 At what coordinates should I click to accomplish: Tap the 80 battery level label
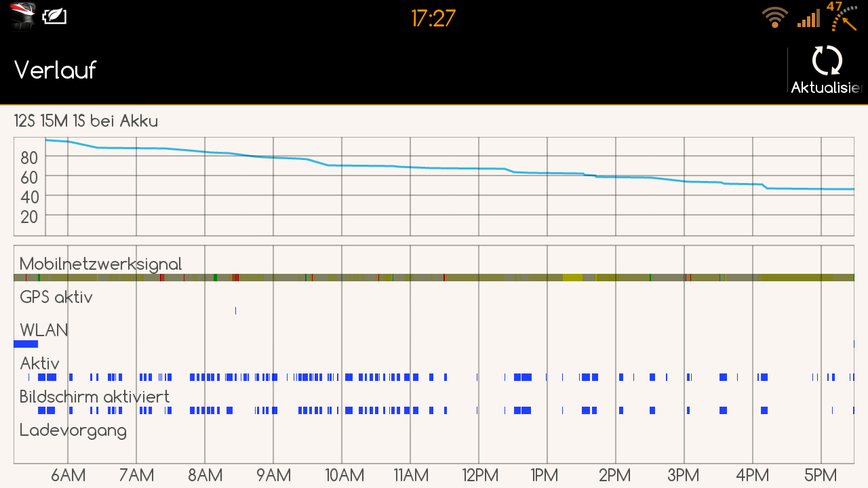click(x=29, y=158)
